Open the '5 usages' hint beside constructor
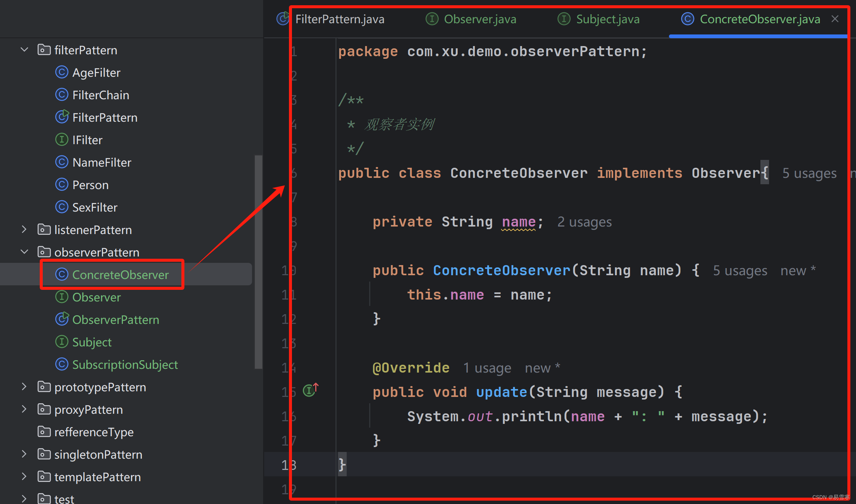856x504 pixels. coord(740,271)
